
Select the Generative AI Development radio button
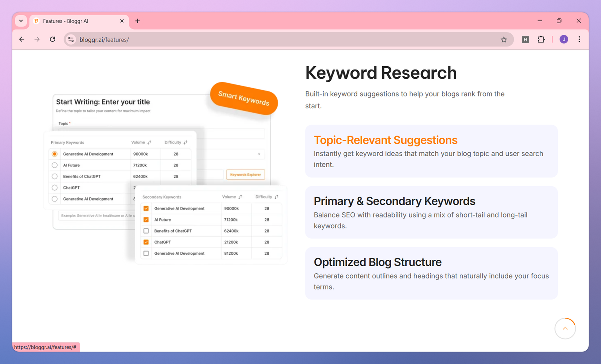[x=54, y=153]
